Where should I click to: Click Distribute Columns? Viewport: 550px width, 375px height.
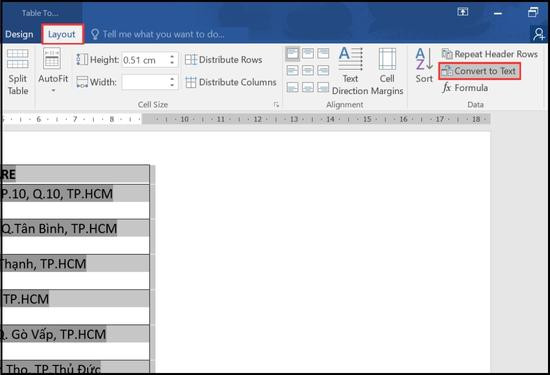[231, 82]
